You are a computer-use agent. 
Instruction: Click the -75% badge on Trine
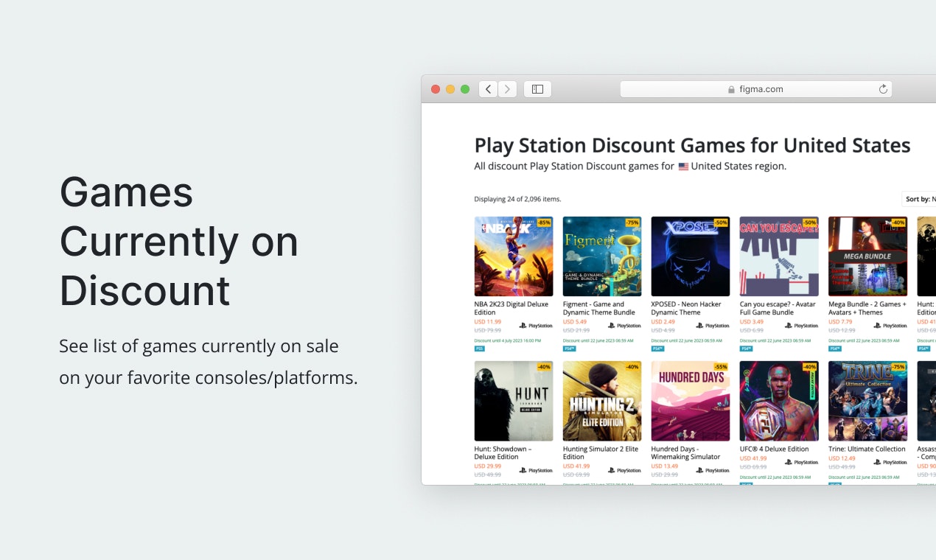898,366
